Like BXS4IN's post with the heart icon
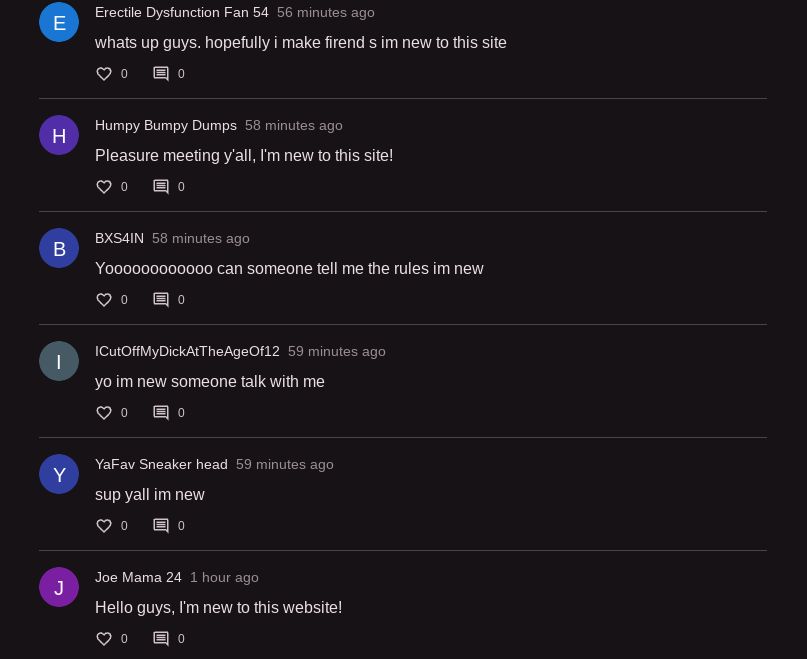Image resolution: width=807 pixels, height=659 pixels. click(104, 300)
